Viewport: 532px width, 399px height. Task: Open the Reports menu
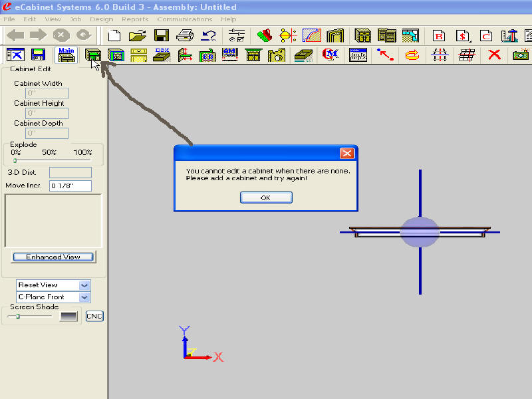[x=135, y=19]
